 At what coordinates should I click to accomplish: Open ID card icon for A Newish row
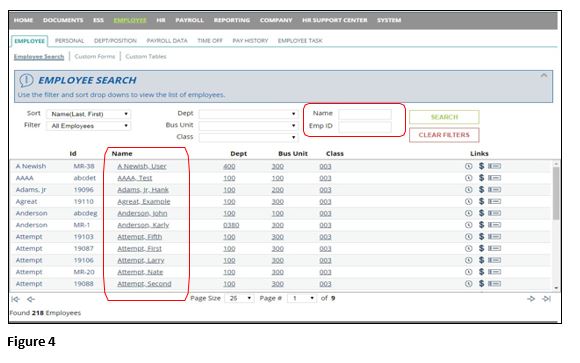tap(494, 166)
